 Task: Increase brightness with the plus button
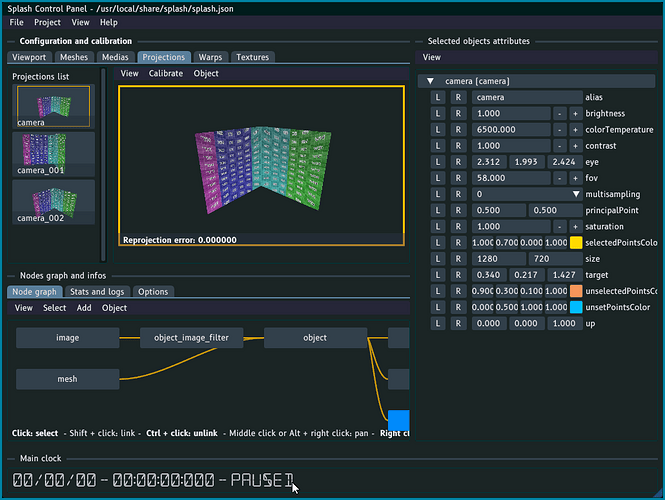(575, 114)
